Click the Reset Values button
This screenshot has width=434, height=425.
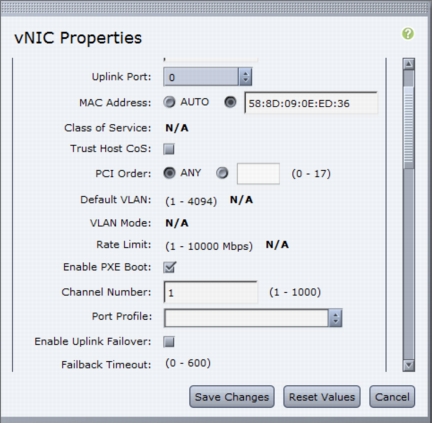(x=322, y=397)
